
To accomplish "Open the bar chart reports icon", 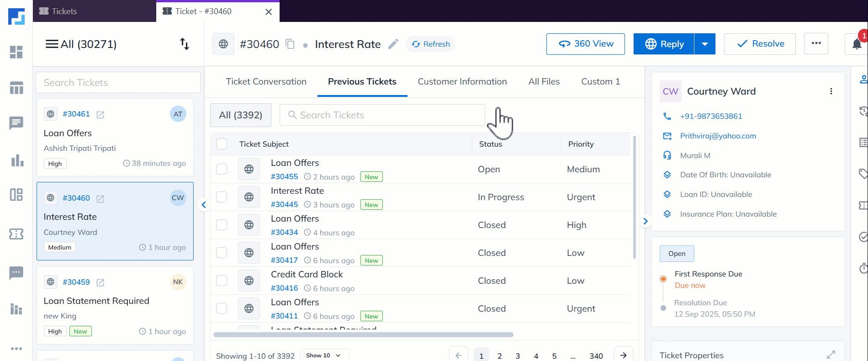I will click(x=17, y=160).
